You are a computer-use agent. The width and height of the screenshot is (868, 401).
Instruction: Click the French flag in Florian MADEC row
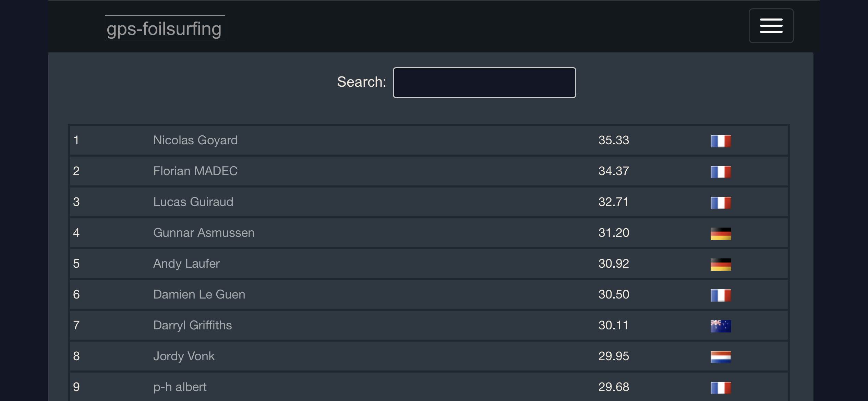[721, 172]
